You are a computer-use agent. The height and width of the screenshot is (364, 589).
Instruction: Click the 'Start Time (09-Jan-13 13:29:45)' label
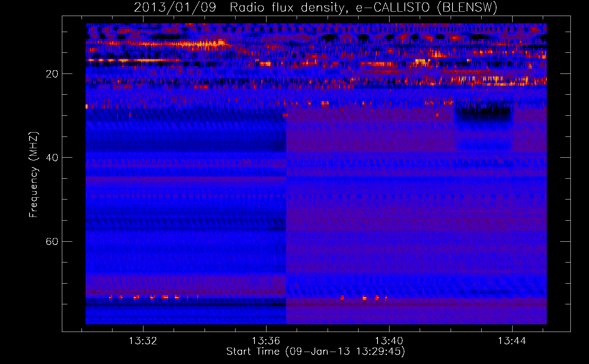(316, 352)
